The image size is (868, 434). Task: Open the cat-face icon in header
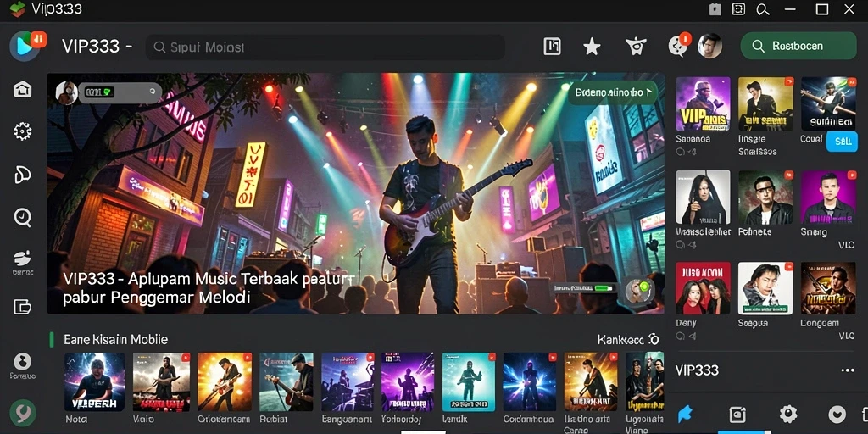[x=636, y=47]
